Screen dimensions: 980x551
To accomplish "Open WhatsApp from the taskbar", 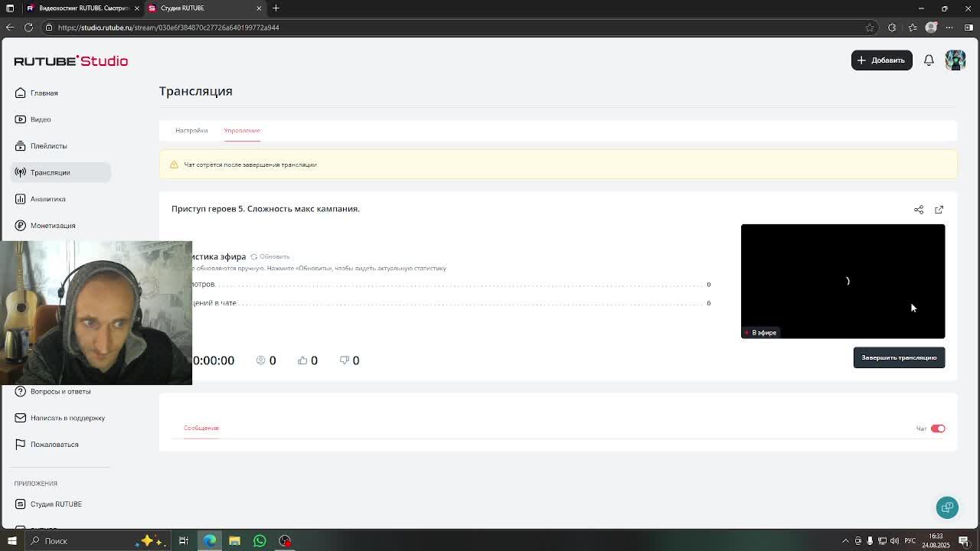I will point(260,541).
